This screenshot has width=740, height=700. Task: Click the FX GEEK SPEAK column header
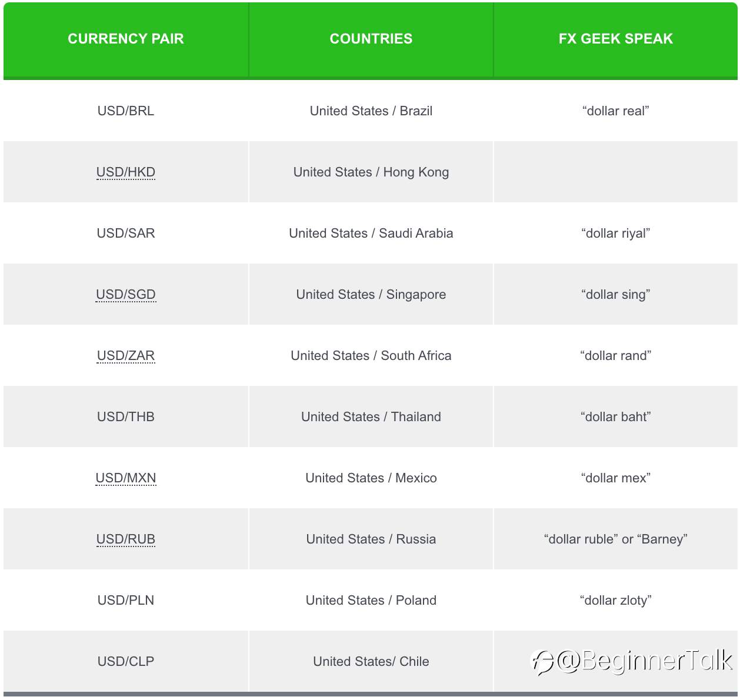pos(616,39)
